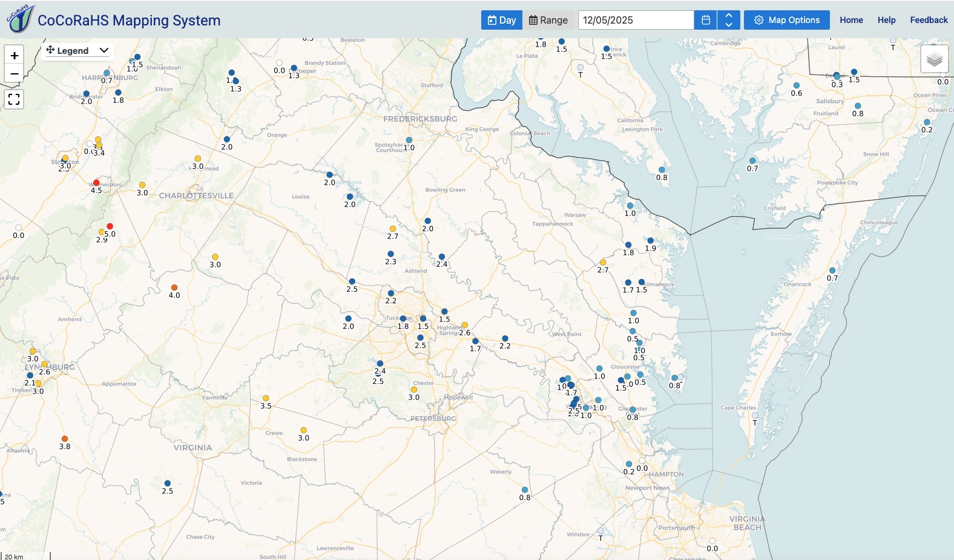Image resolution: width=954 pixels, height=560 pixels.
Task: Open the Help page
Action: (x=886, y=20)
